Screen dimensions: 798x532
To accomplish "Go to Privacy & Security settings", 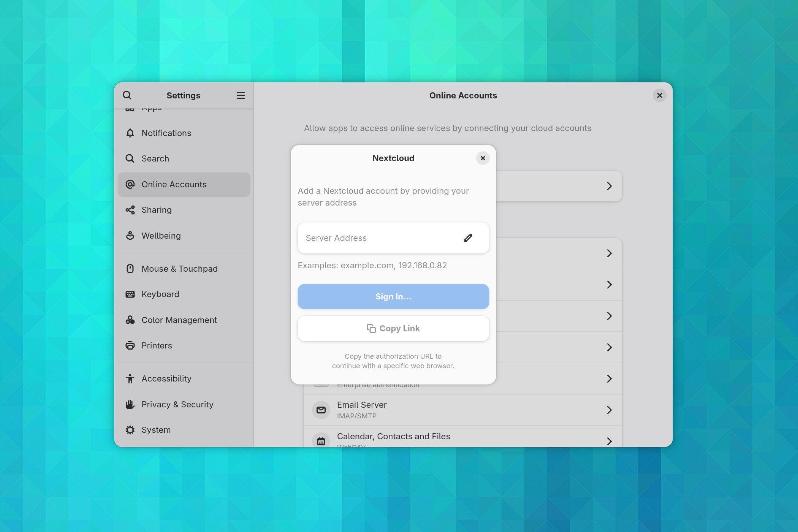I will point(184,404).
